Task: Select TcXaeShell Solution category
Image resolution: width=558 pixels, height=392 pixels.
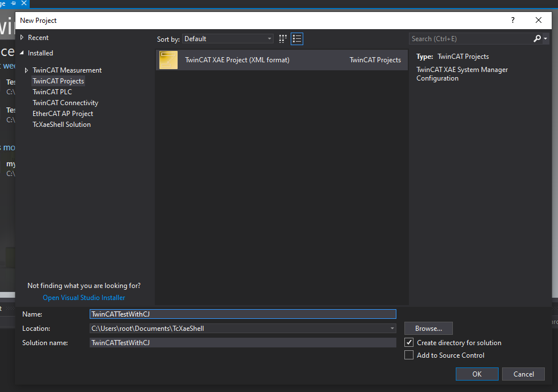Action: coord(62,125)
